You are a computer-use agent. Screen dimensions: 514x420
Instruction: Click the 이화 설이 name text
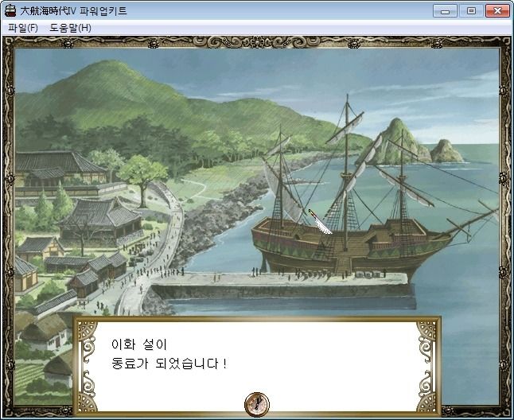[x=139, y=344]
